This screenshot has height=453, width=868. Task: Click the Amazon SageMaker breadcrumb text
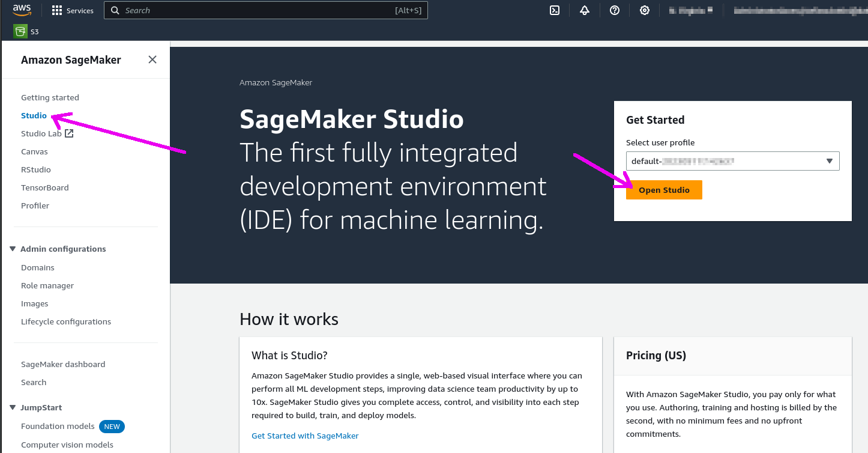click(276, 82)
